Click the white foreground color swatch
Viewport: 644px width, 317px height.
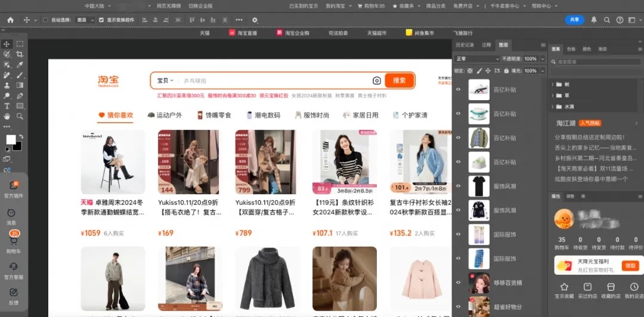(x=11, y=139)
